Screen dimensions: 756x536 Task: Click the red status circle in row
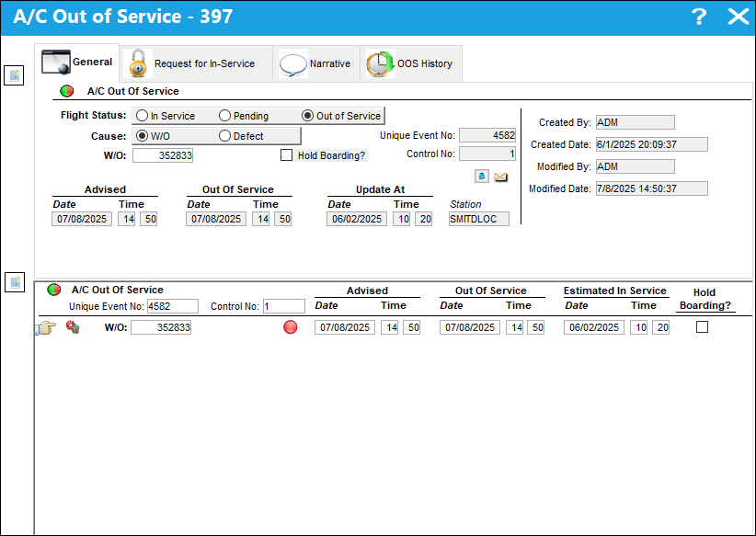click(x=291, y=327)
